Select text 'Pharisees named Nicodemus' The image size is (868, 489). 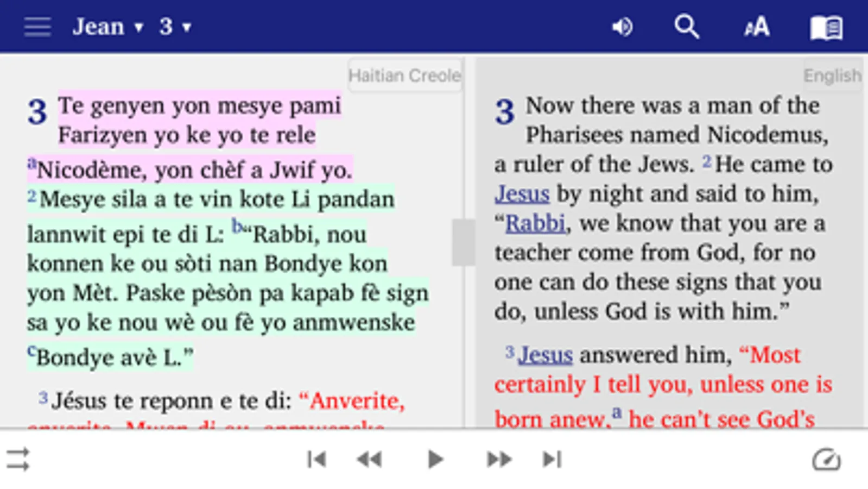677,135
